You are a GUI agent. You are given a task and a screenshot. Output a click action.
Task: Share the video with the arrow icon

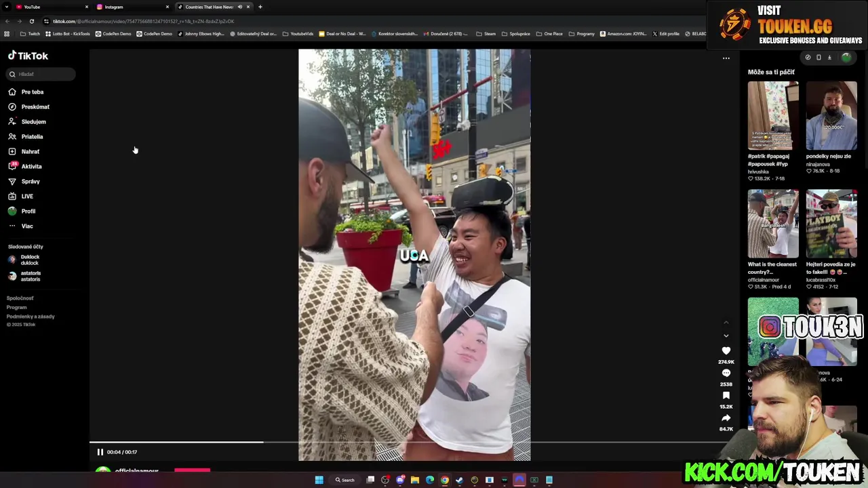coord(726,418)
